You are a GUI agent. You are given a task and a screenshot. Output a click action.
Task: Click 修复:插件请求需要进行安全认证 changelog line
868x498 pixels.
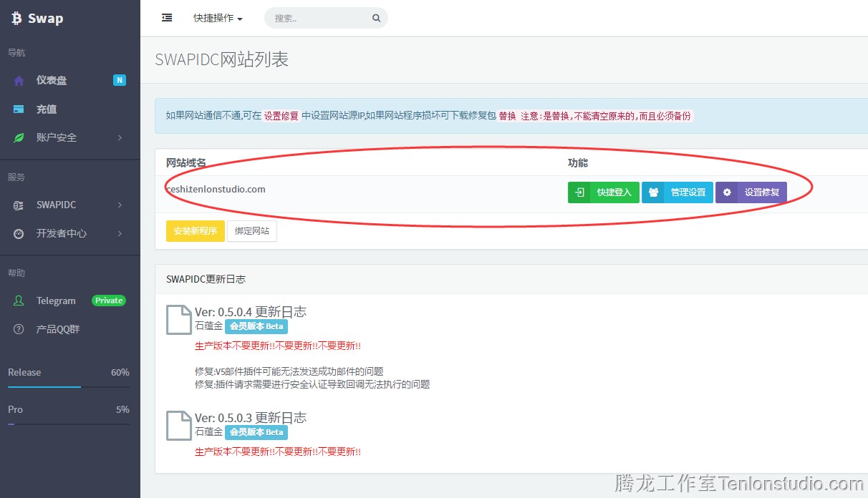pos(312,384)
